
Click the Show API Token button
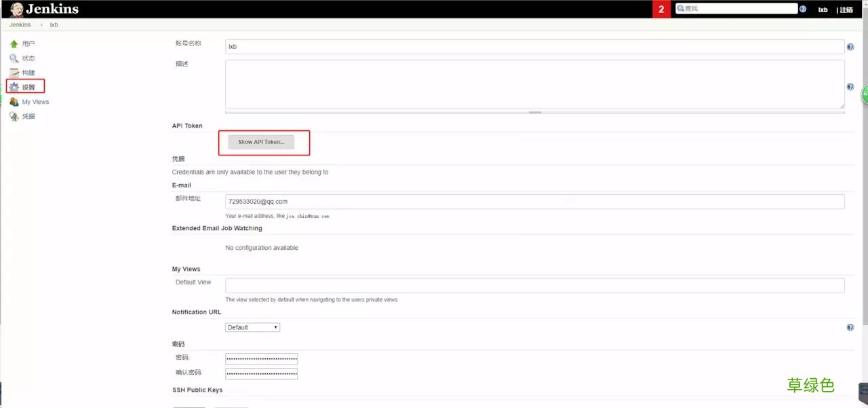pyautogui.click(x=264, y=142)
